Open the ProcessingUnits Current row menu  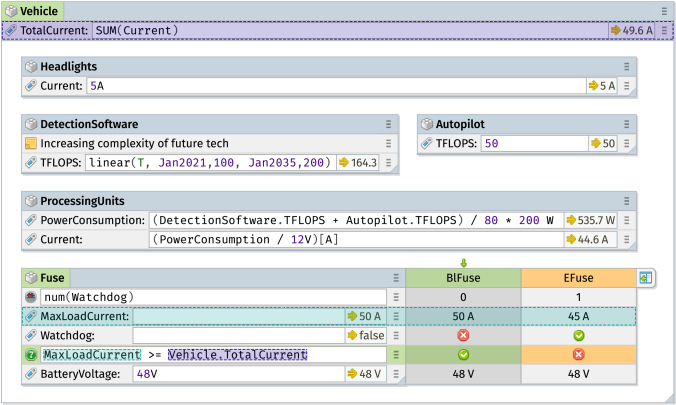[x=626, y=239]
